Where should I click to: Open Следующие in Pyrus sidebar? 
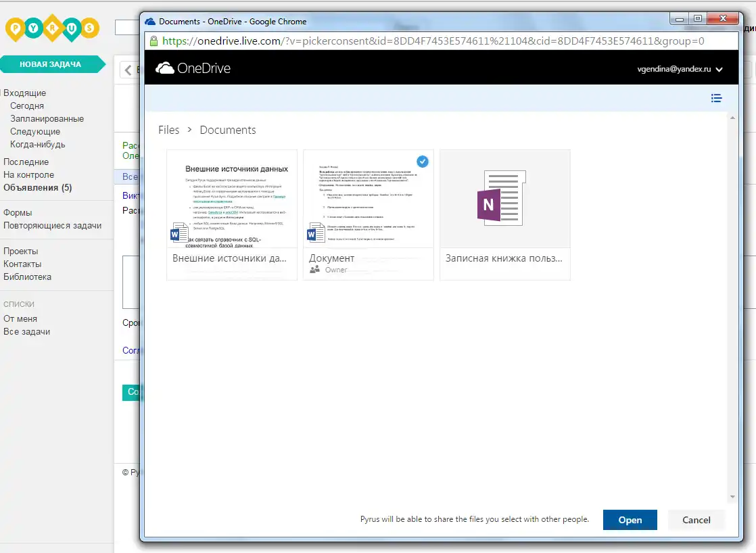pyautogui.click(x=35, y=132)
